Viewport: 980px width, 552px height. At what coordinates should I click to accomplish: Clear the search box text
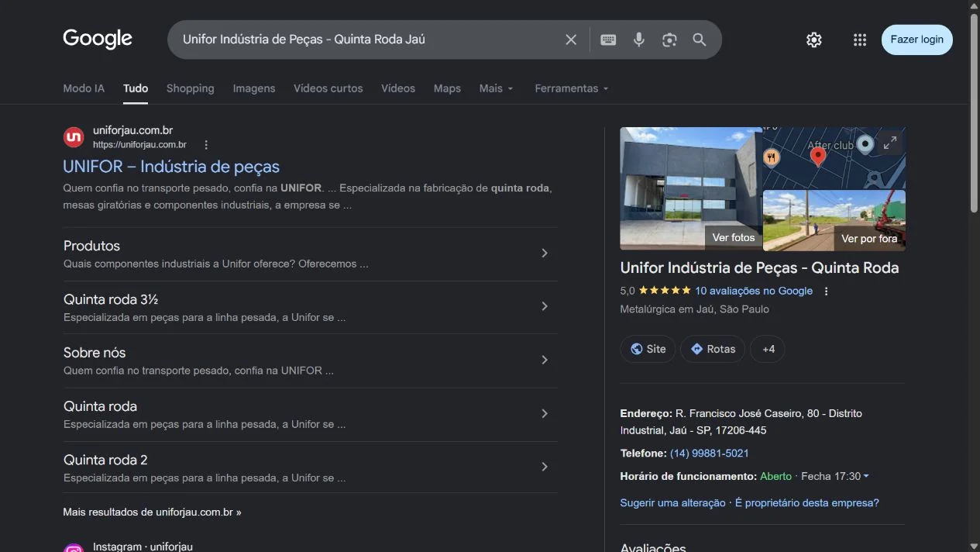pyautogui.click(x=571, y=40)
